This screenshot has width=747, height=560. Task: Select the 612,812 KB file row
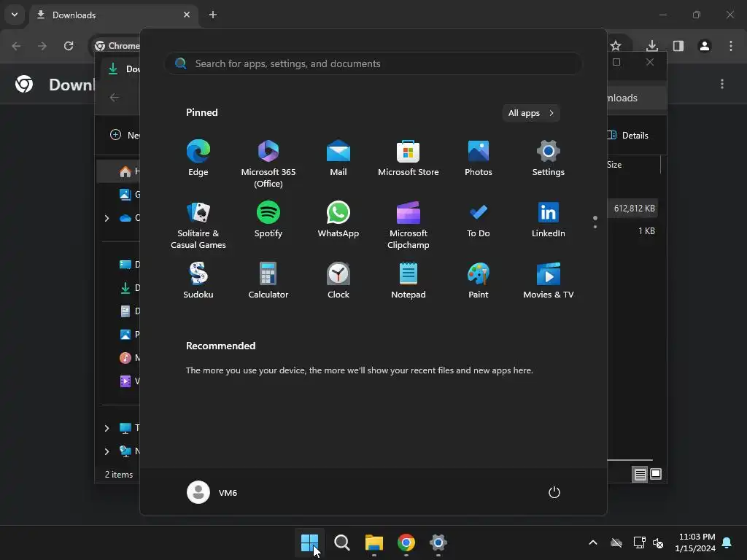point(633,208)
